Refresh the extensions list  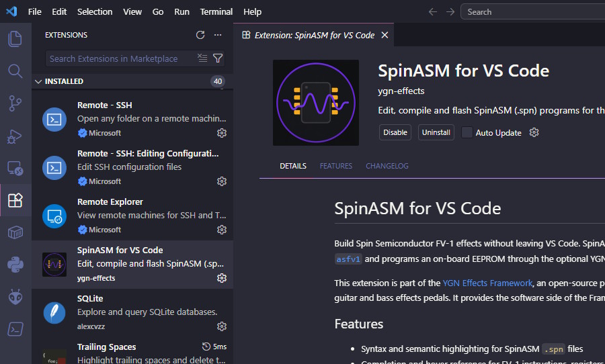[200, 35]
